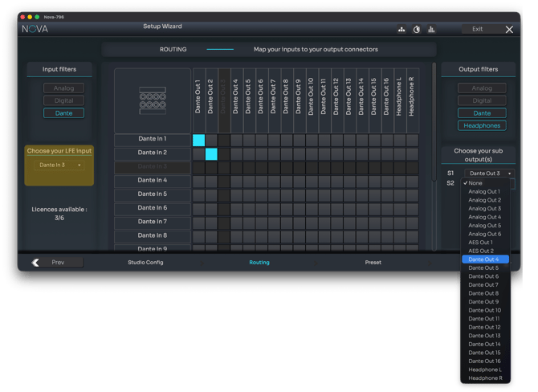
Task: Open the clock timer icon in header
Action: pyautogui.click(x=417, y=30)
